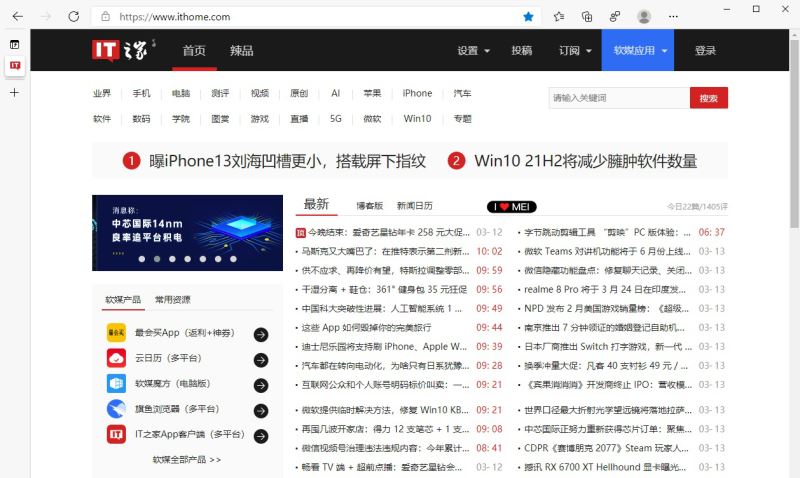Open article 迪士尼乐园将支持刷 iPhone
Image resolution: width=800 pixels, height=478 pixels.
(384, 346)
